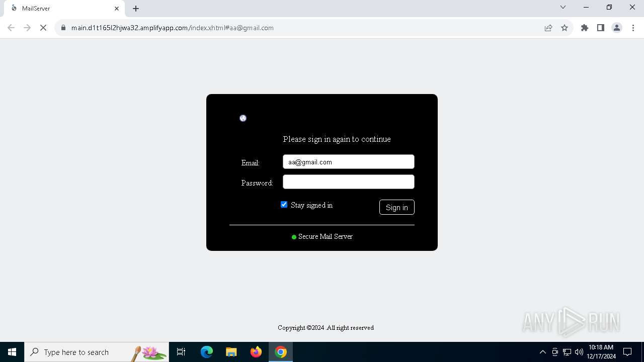Focus the Password input field
644x362 pixels.
[349, 182]
